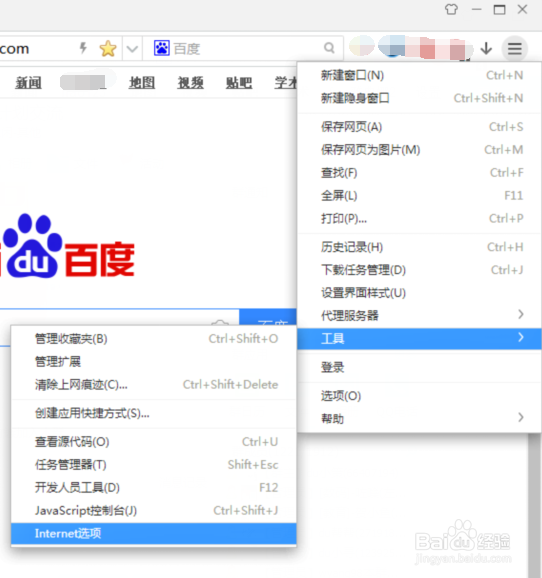Select 全屏(L) menu entry

(419, 196)
